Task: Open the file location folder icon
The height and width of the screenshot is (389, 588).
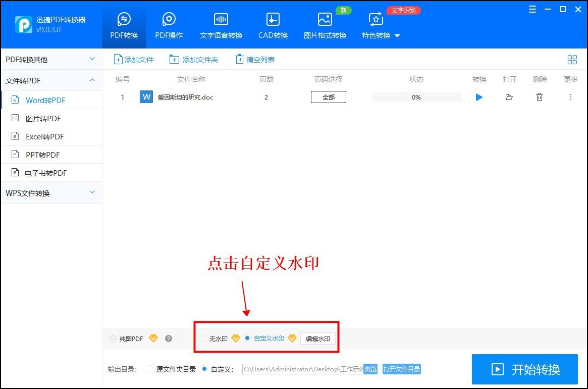Action: coord(509,97)
